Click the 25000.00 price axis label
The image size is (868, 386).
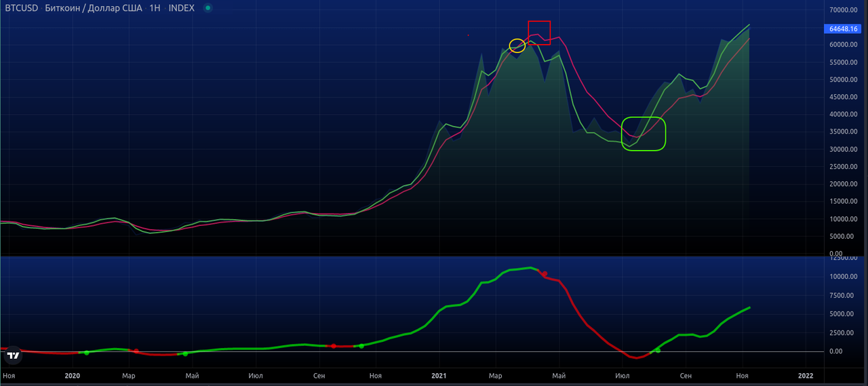[844, 167]
